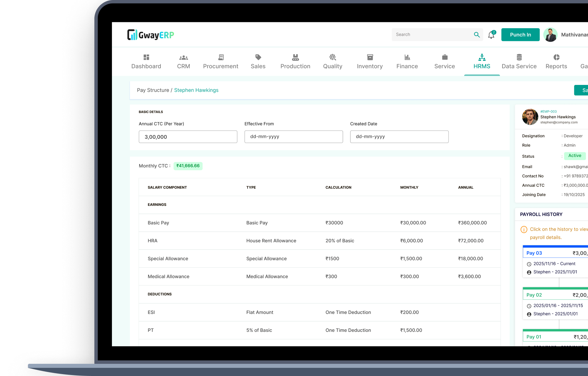The image size is (588, 376).
Task: Switch to the Data Service tab
Action: tap(519, 61)
